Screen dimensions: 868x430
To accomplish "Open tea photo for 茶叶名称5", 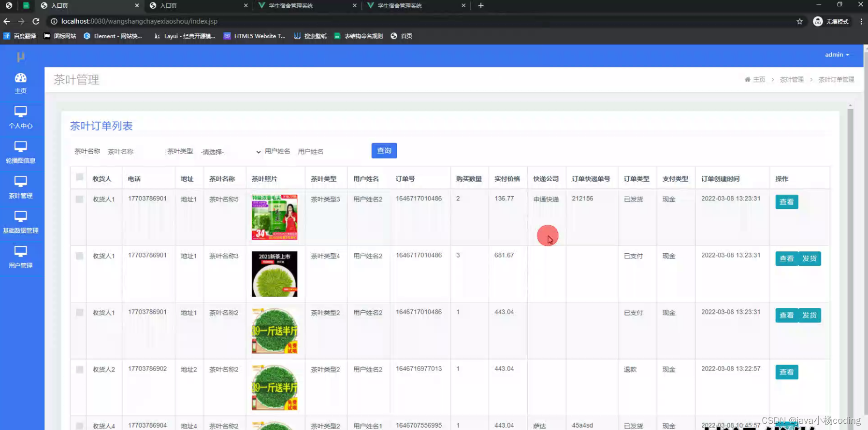I will click(275, 217).
